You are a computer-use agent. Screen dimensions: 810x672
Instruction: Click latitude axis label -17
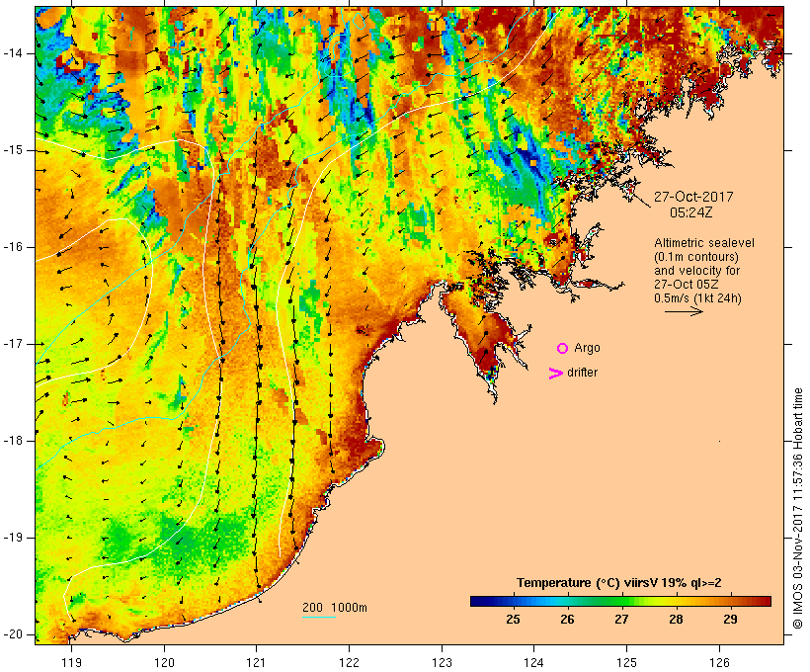[x=13, y=344]
